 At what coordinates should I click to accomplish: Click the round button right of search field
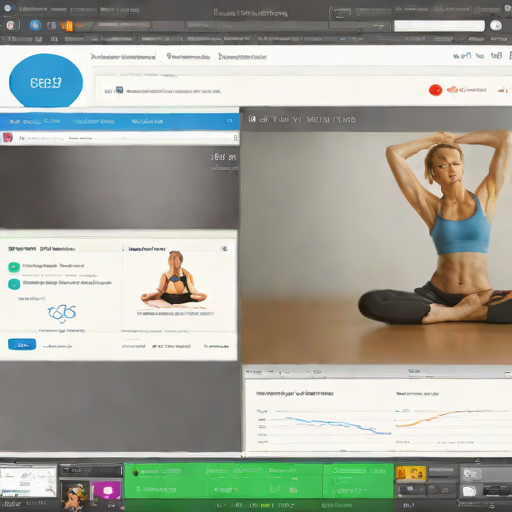tap(496, 26)
